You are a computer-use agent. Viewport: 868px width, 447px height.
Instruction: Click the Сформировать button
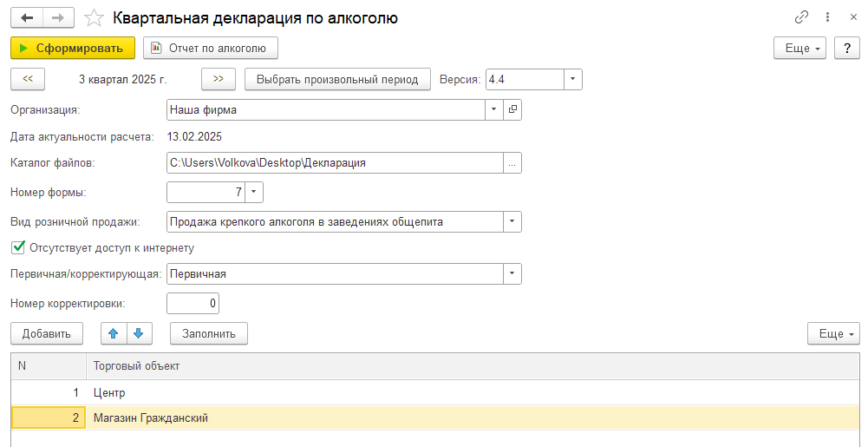pos(73,49)
